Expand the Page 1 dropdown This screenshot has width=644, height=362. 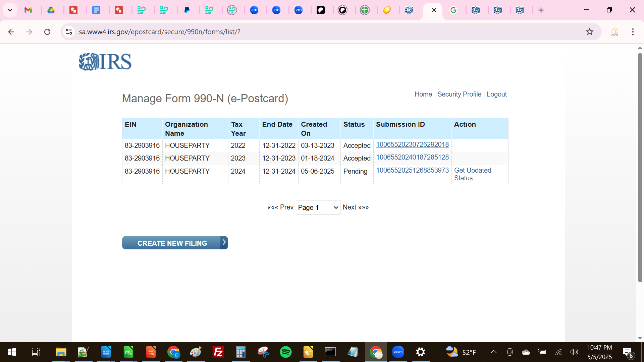[318, 207]
